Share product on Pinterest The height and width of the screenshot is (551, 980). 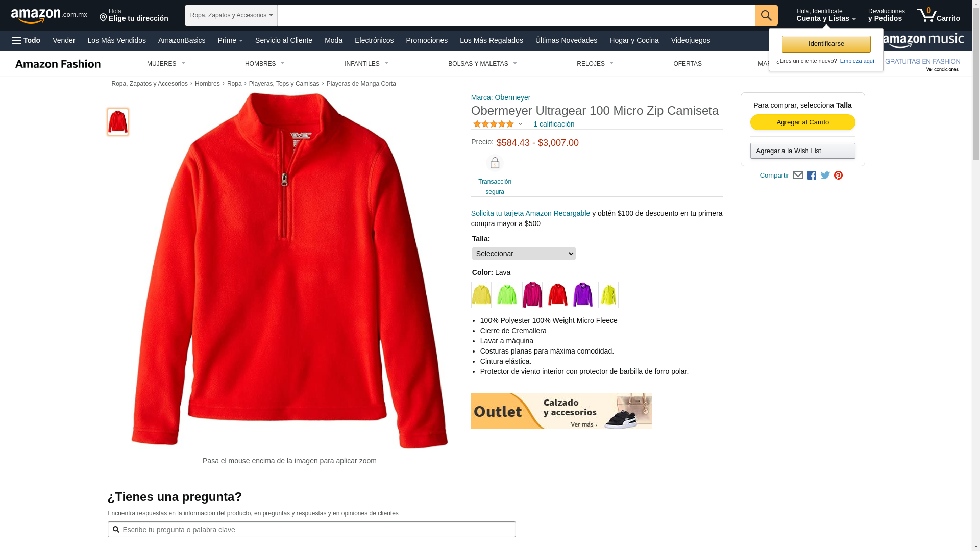(x=838, y=176)
